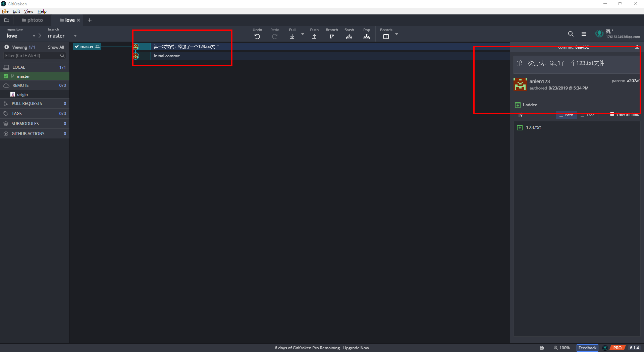Open the Pull options dropdown arrow
Screen dimensions: 644x352
pyautogui.click(x=303, y=34)
